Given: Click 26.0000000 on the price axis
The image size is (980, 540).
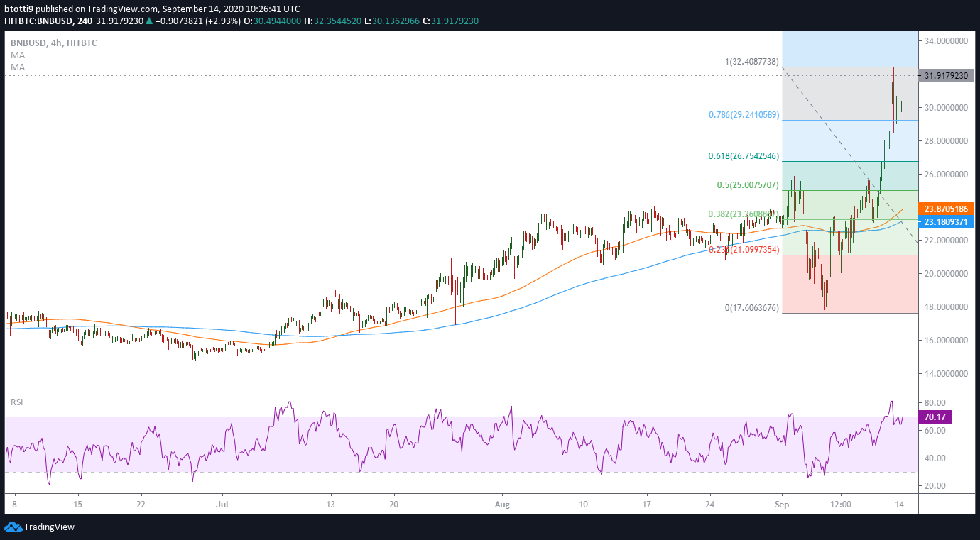Looking at the screenshot, I should [x=947, y=175].
